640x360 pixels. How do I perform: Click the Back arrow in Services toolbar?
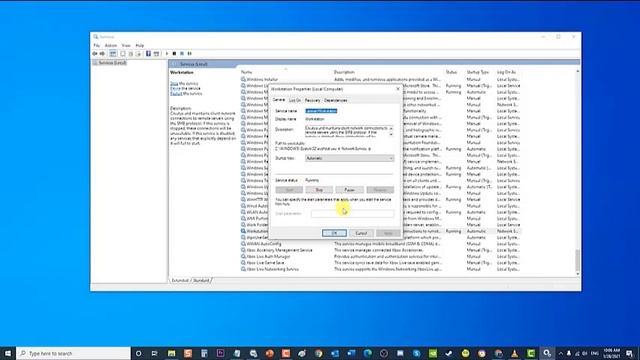[95, 53]
